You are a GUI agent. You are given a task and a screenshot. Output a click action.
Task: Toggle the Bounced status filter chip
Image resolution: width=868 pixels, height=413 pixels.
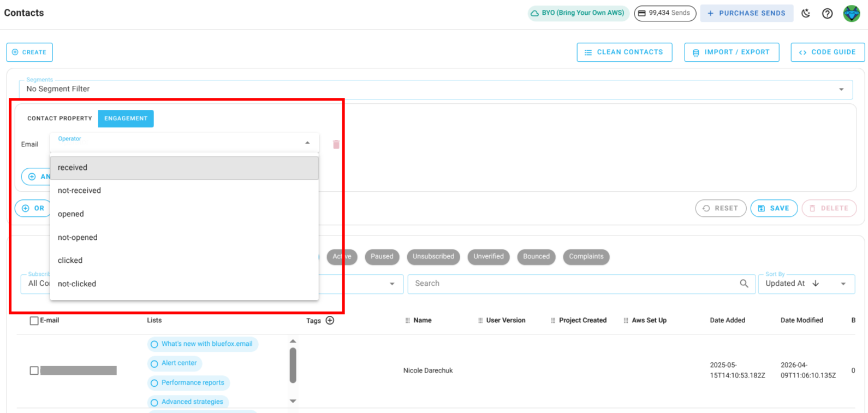pyautogui.click(x=536, y=257)
